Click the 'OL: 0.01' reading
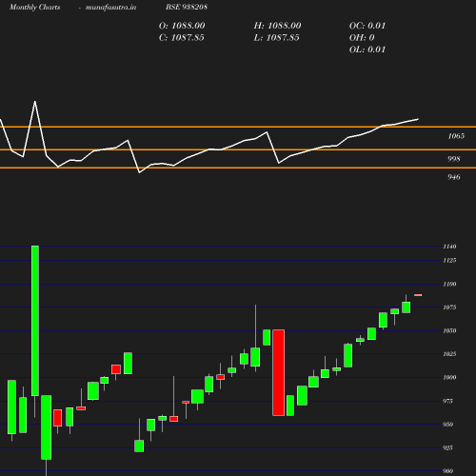Image resolution: width=476 pixels, height=476 pixels. point(367,50)
